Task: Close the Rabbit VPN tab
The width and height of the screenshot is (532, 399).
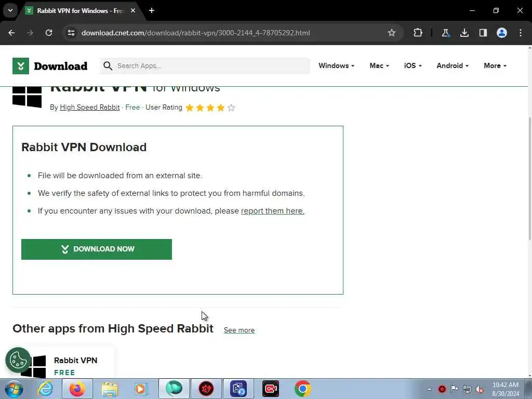Action: [133, 10]
